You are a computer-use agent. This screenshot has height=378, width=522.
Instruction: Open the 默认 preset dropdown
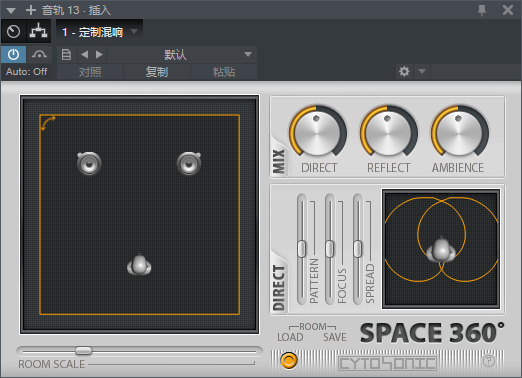pos(182,54)
